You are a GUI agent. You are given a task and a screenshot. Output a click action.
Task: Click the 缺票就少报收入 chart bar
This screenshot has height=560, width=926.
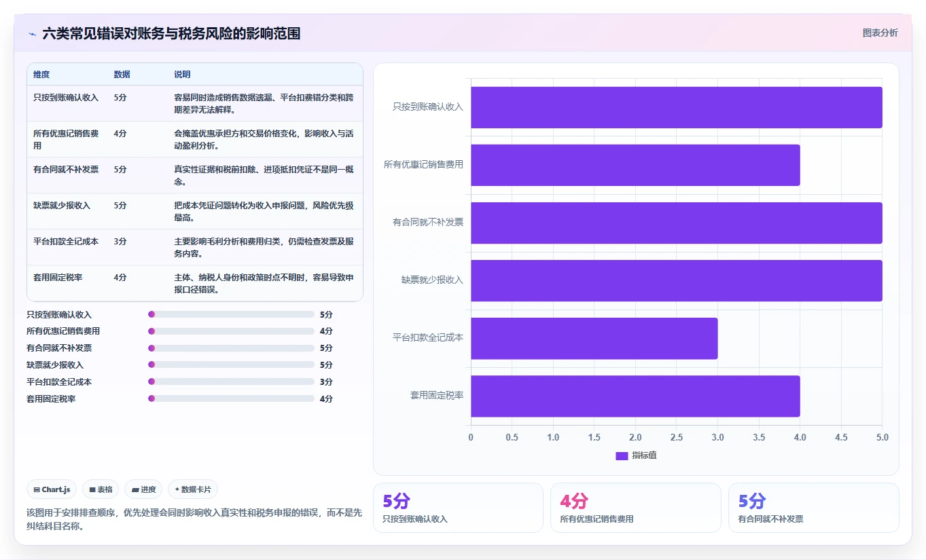[676, 280]
